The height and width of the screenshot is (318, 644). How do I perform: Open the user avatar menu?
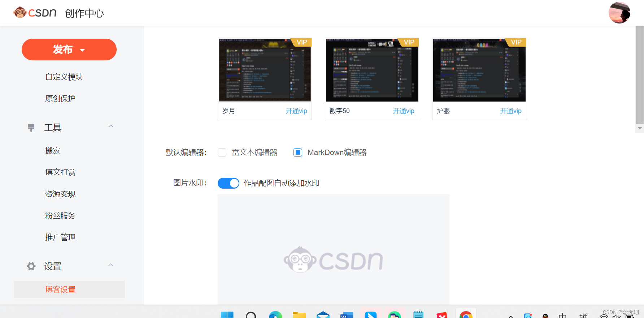click(619, 13)
